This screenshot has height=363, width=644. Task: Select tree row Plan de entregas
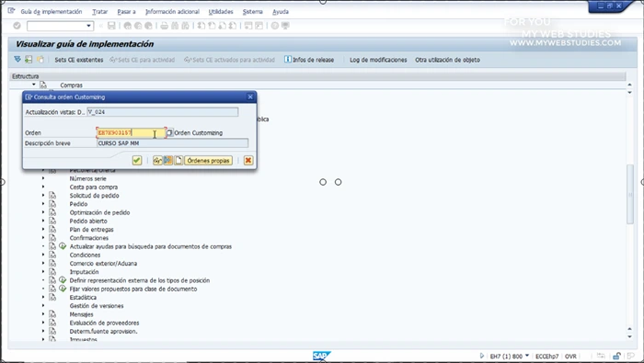coord(91,229)
